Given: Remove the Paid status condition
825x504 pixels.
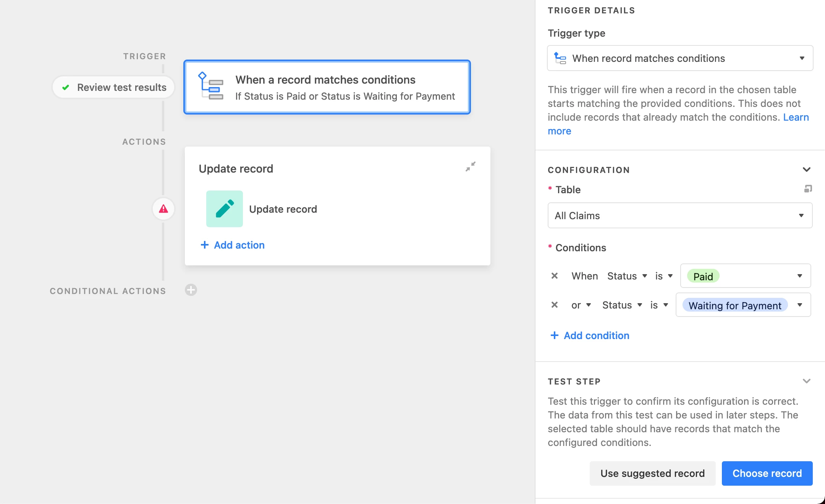Looking at the screenshot, I should click(555, 276).
